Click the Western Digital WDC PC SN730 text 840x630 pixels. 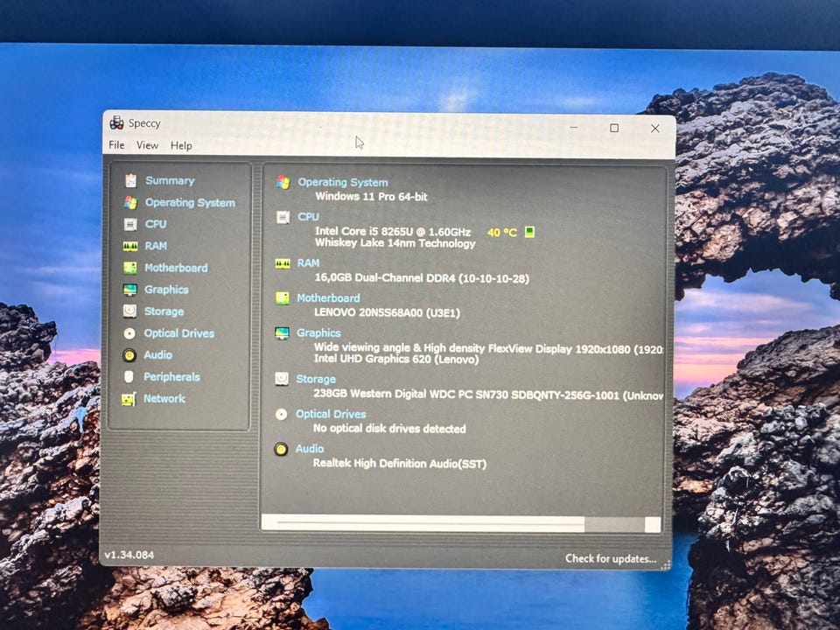[x=488, y=395]
